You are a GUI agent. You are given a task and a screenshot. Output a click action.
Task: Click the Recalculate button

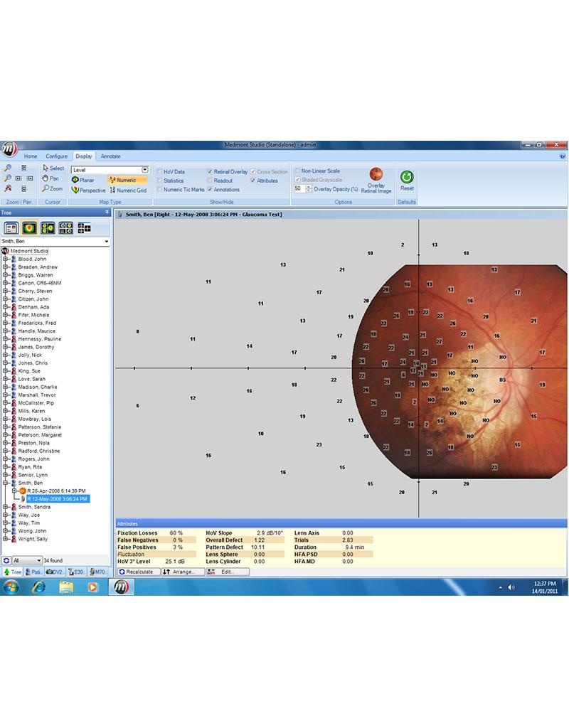pyautogui.click(x=138, y=572)
